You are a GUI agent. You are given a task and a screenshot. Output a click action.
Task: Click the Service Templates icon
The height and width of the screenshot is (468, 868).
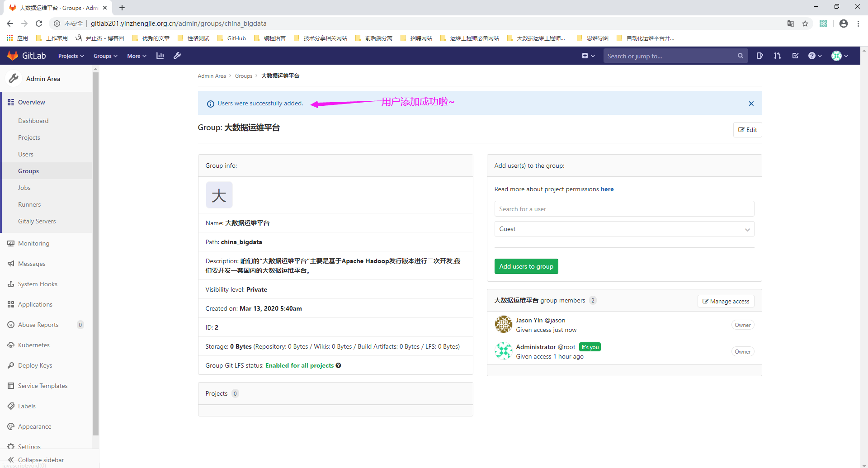tap(11, 386)
